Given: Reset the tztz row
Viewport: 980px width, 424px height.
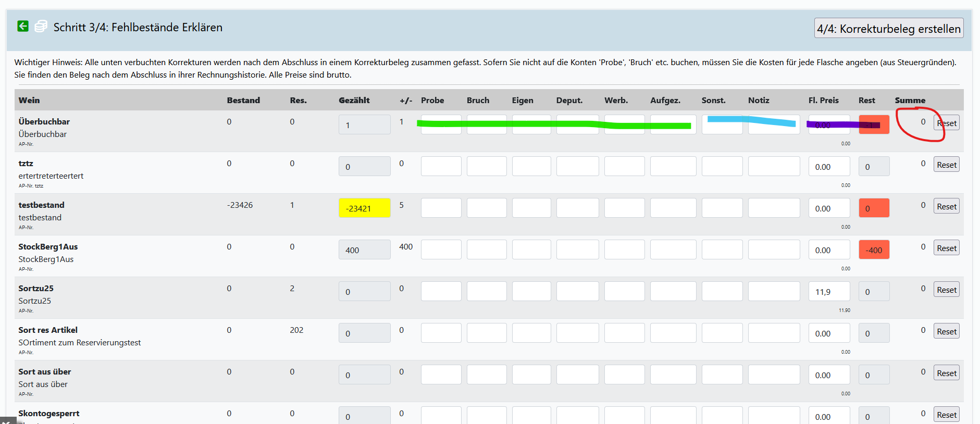Looking at the screenshot, I should 946,165.
